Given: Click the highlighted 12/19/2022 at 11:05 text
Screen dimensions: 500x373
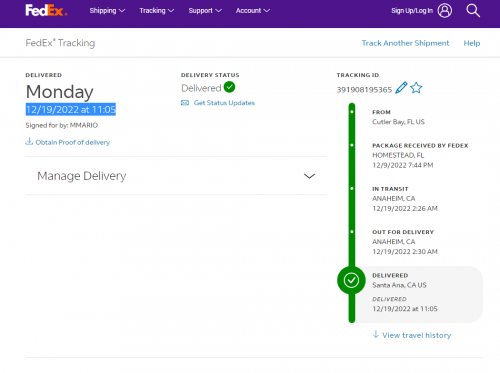Looking at the screenshot, I should tap(71, 109).
